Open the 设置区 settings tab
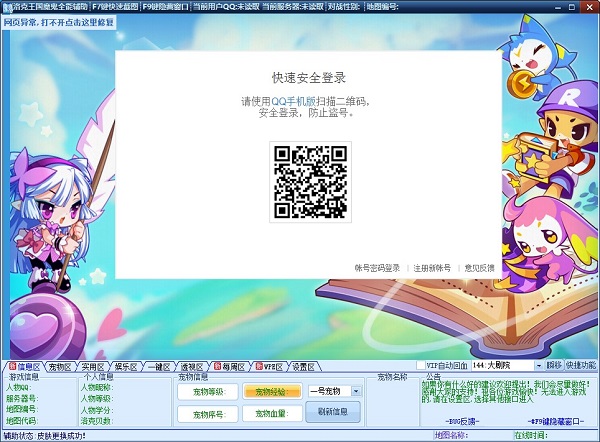 coord(303,367)
